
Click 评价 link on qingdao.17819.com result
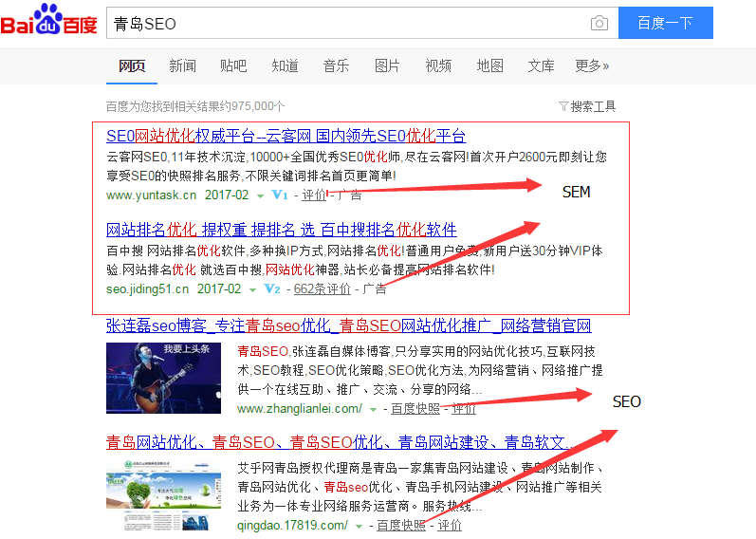450,525
